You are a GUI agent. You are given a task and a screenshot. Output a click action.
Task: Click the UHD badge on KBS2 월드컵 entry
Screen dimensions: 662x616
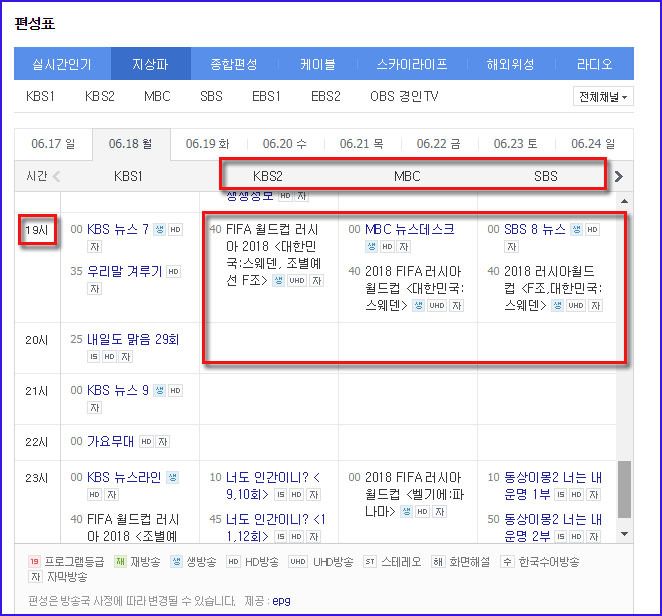pyautogui.click(x=297, y=280)
